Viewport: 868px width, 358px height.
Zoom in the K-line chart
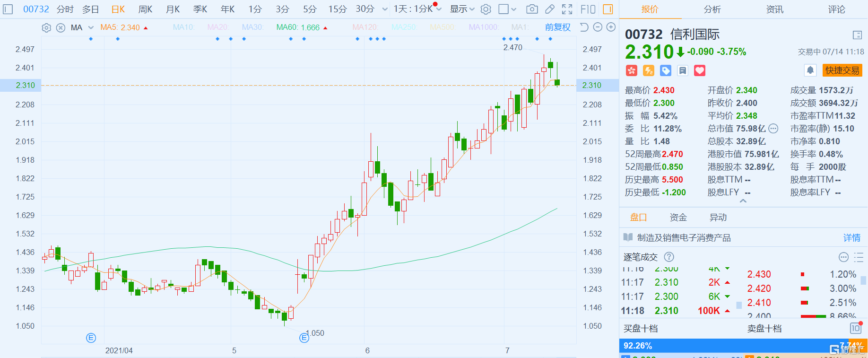[611, 27]
